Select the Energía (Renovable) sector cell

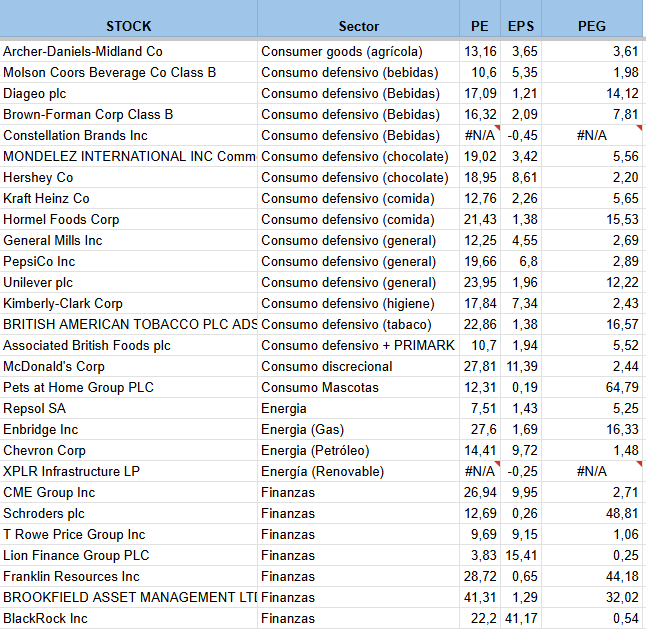coord(358,472)
